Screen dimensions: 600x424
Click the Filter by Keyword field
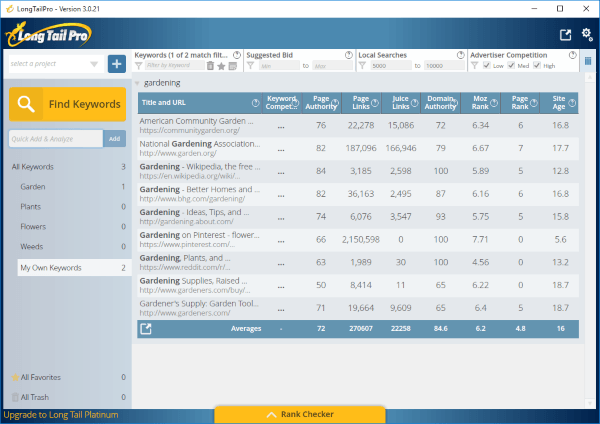[x=174, y=65]
